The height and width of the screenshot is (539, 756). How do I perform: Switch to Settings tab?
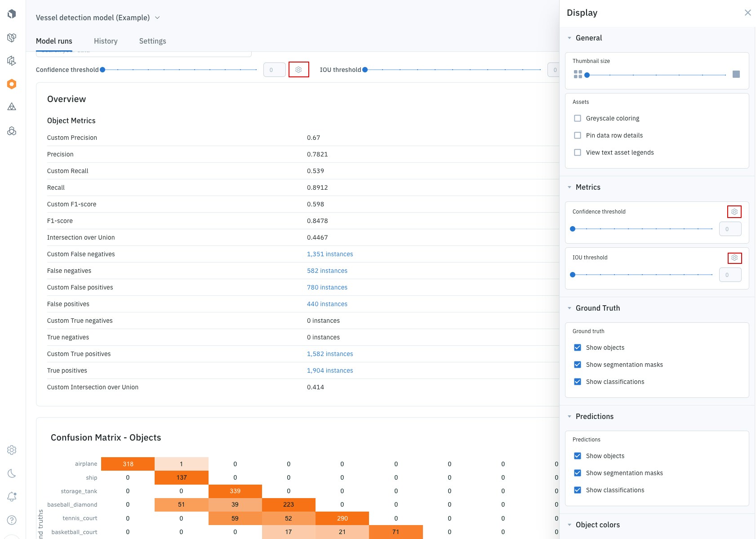pos(153,41)
